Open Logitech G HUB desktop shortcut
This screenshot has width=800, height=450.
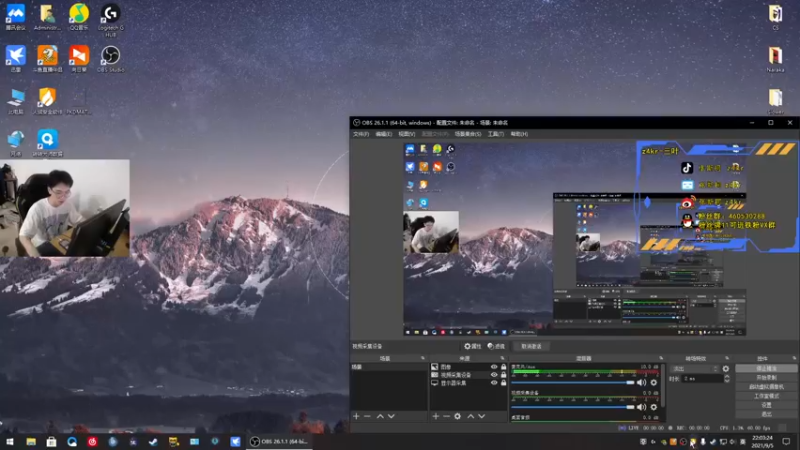point(110,20)
